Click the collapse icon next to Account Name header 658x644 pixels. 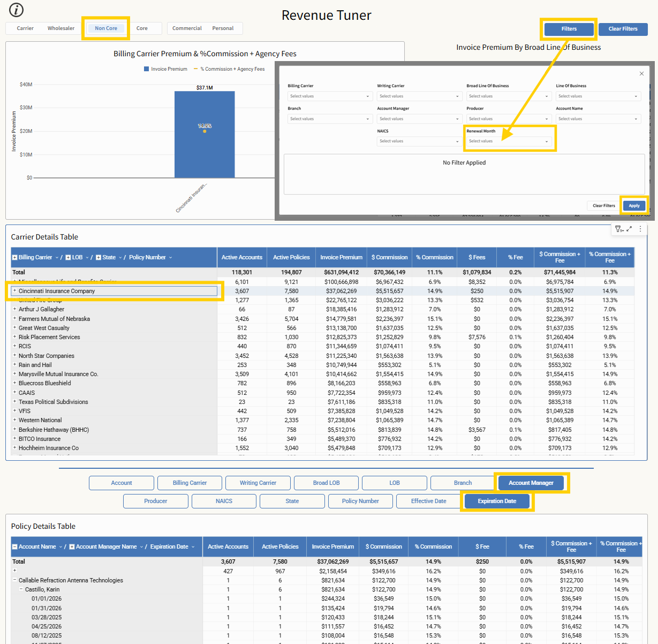point(14,547)
